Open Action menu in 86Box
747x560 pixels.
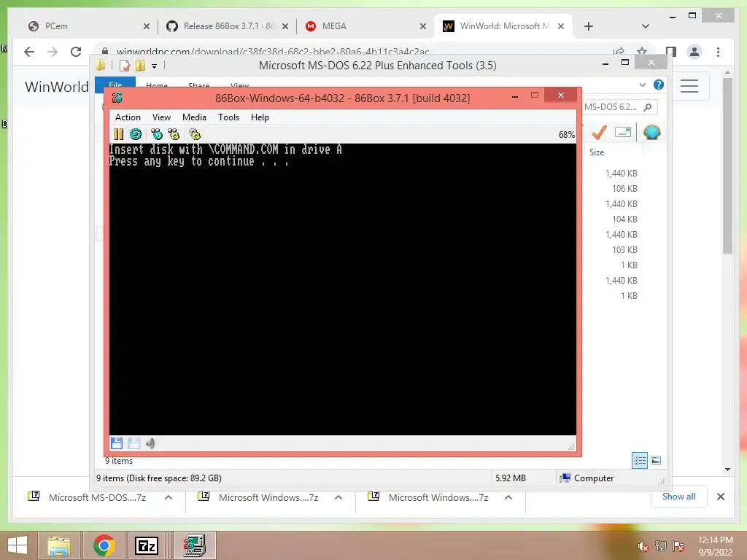click(x=128, y=117)
